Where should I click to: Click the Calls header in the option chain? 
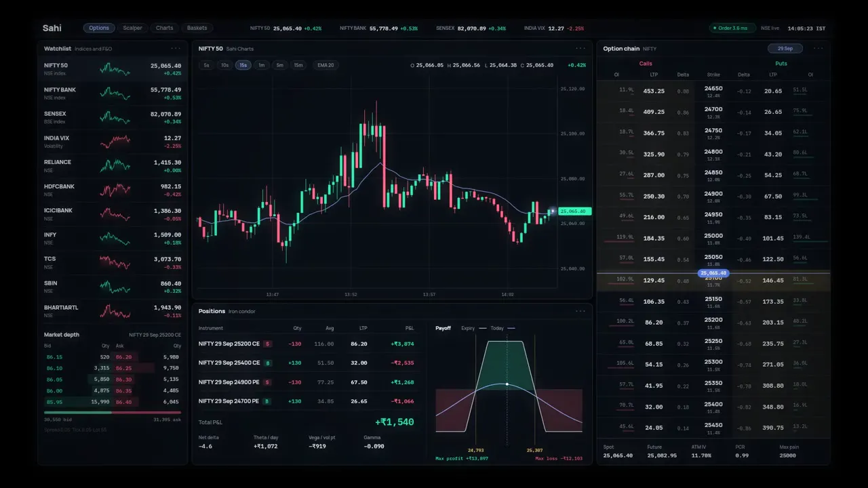646,64
